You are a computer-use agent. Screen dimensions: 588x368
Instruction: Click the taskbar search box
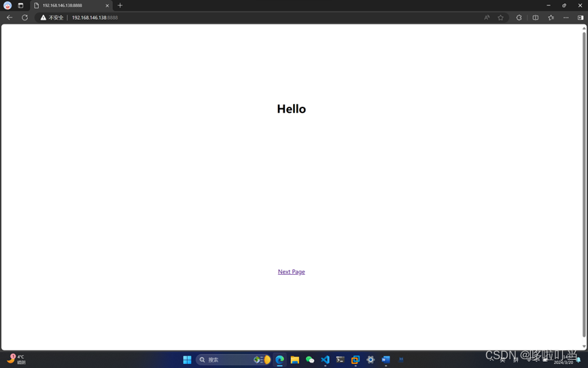point(233,360)
